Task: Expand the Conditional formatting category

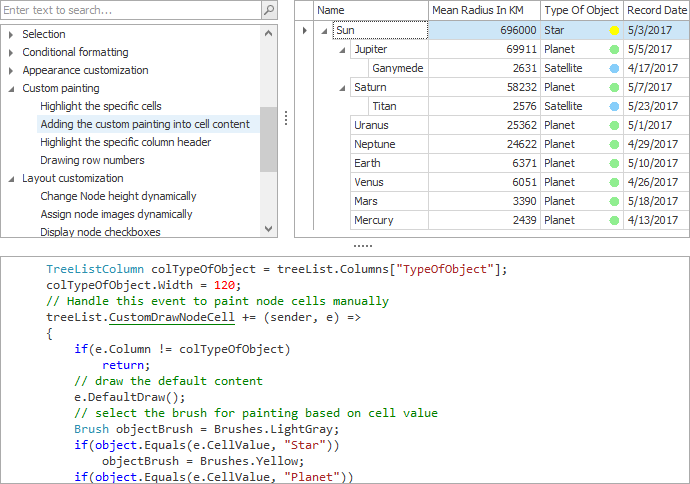Action: click(x=11, y=52)
